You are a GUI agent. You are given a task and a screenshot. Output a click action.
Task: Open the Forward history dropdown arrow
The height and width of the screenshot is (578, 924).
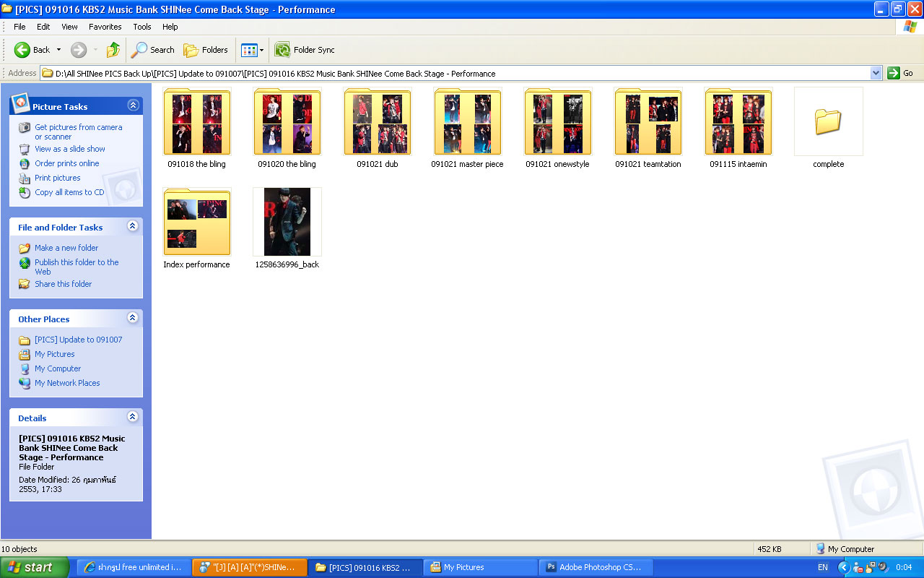click(95, 50)
